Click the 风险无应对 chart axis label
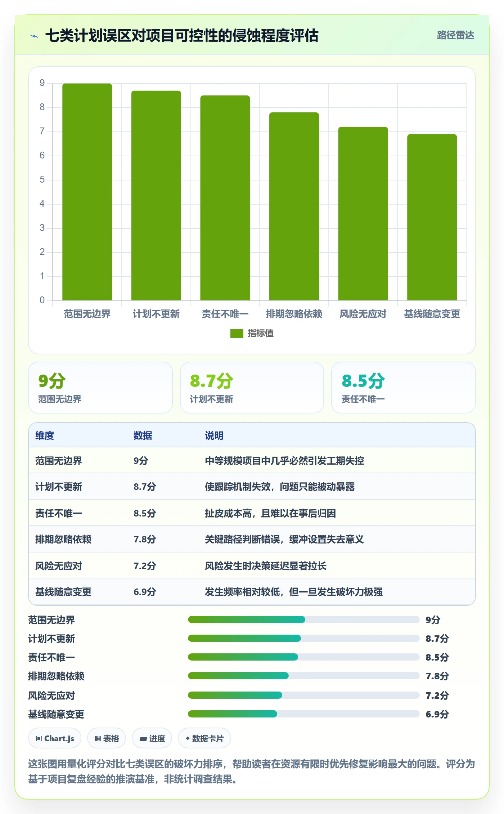Viewport: 504px width, 814px height. pyautogui.click(x=363, y=314)
